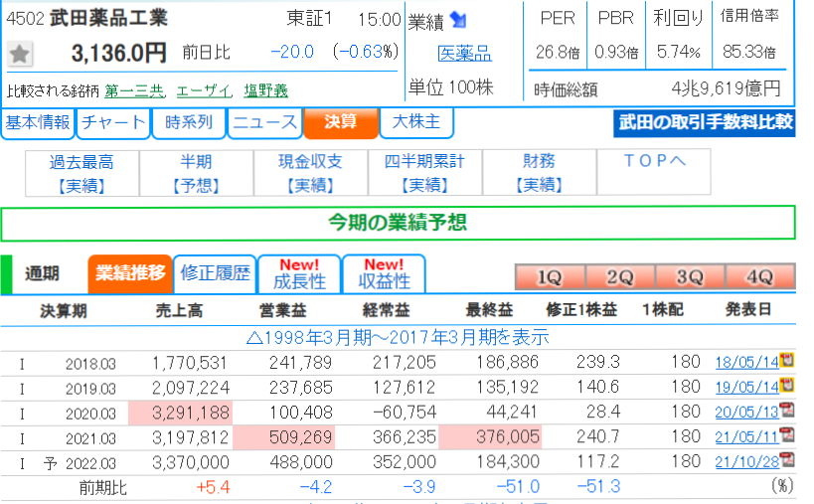Click the 前期比 +5.4 value
814x504 pixels.
(213, 487)
